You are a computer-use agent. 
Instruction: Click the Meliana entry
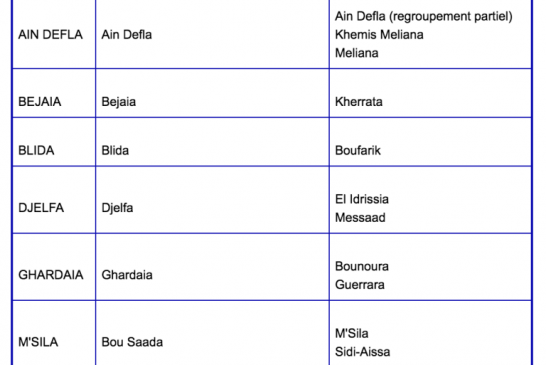pos(357,53)
